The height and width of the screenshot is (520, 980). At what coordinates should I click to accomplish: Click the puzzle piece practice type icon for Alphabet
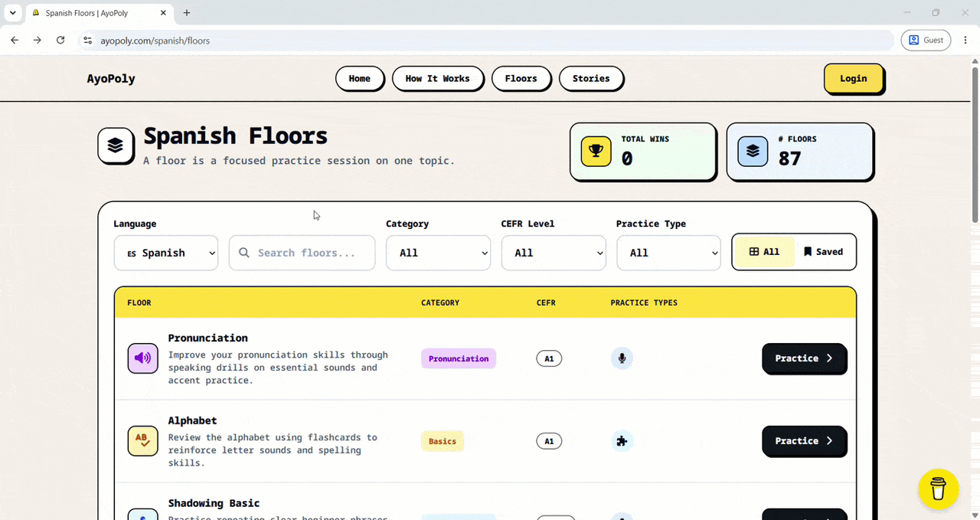point(622,441)
